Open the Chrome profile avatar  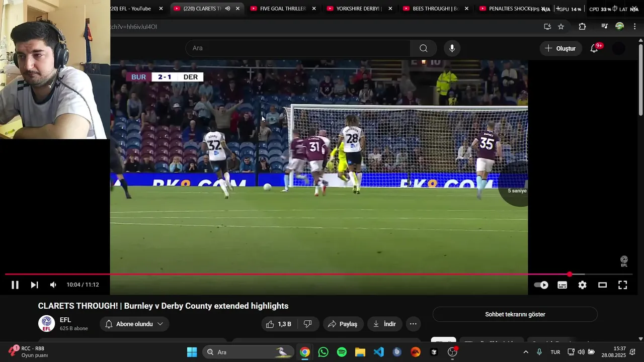click(x=620, y=27)
